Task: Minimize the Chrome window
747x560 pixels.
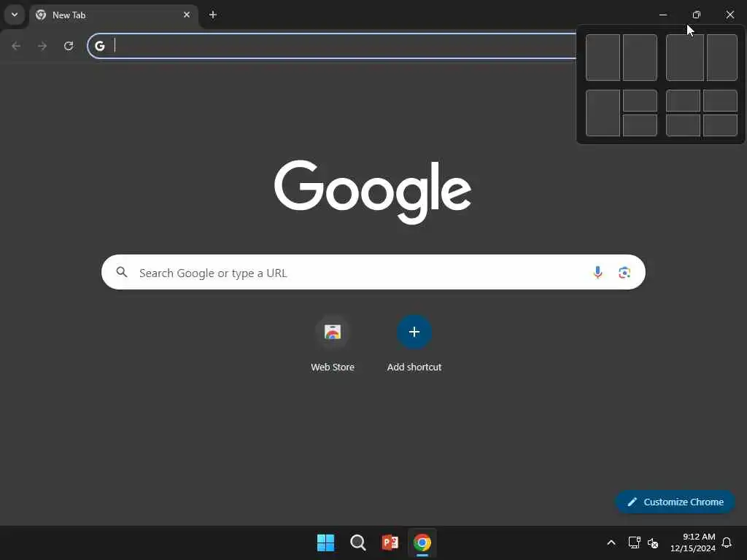Action: coord(662,15)
